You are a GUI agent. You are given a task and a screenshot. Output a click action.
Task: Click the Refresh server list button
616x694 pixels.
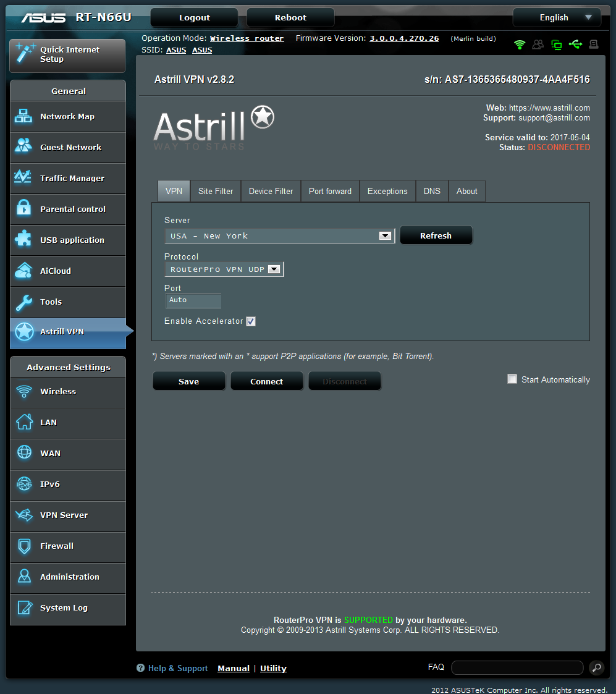coord(436,235)
